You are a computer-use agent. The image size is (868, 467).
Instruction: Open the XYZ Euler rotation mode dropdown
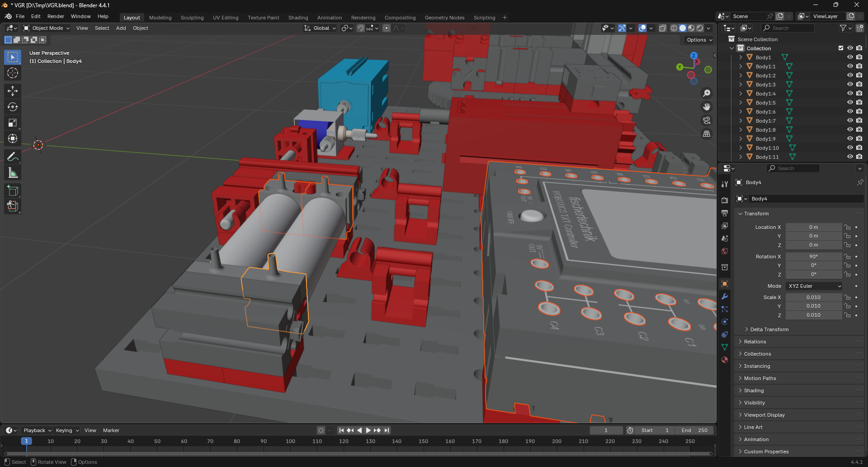pos(814,286)
